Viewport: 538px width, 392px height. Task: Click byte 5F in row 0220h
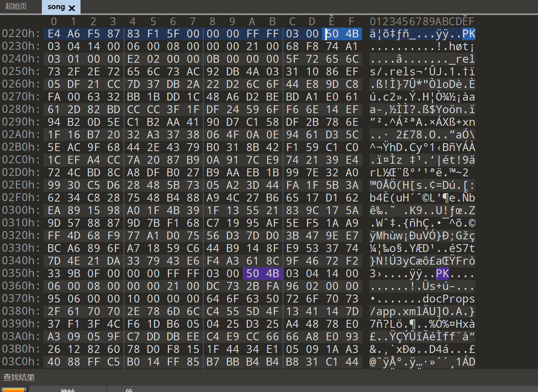pyautogui.click(x=173, y=34)
